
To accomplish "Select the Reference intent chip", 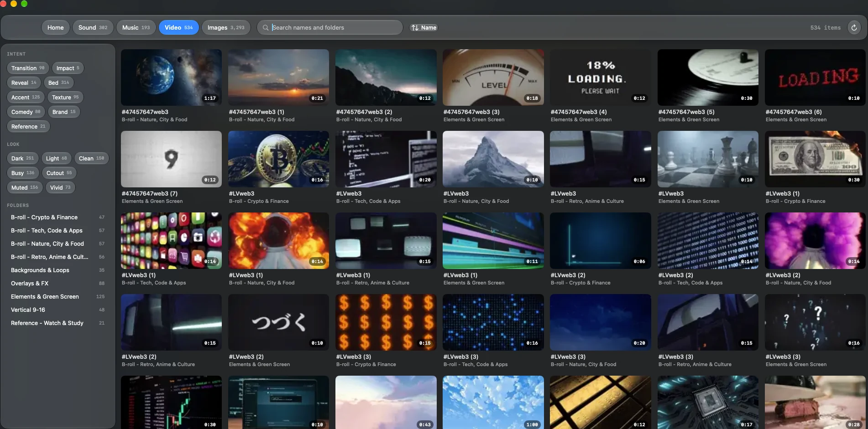I will point(28,126).
